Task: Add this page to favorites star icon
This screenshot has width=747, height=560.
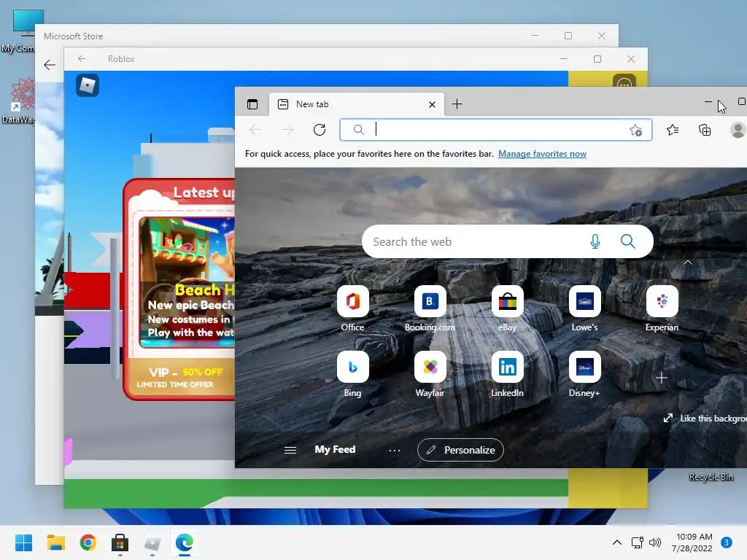Action: click(x=635, y=130)
